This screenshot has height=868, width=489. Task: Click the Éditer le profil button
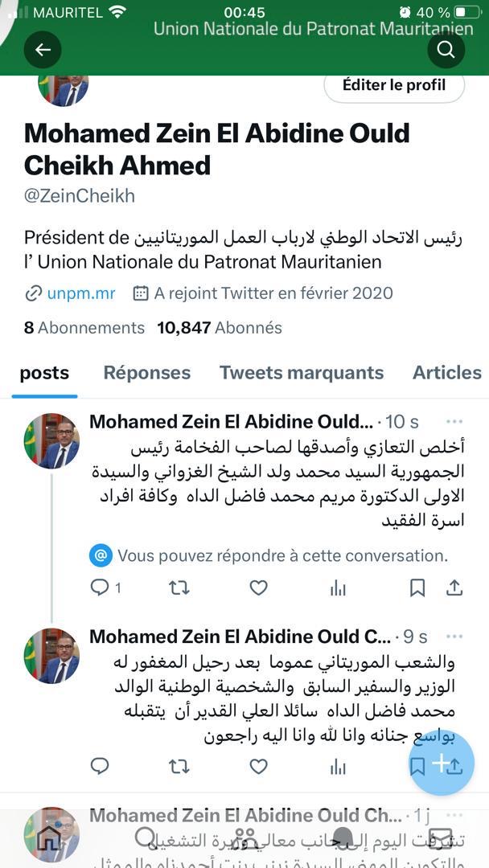coord(394,85)
